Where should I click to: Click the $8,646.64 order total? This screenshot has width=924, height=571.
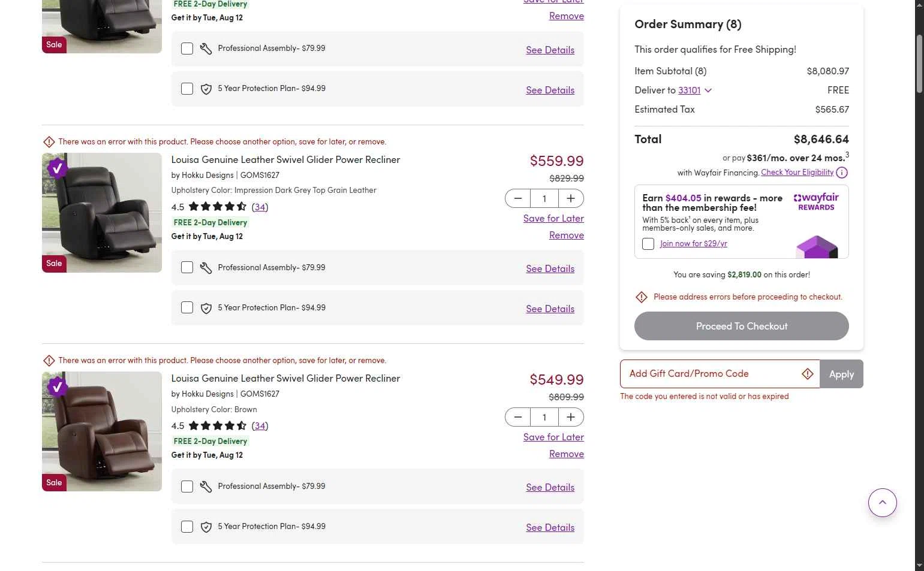[x=821, y=139]
